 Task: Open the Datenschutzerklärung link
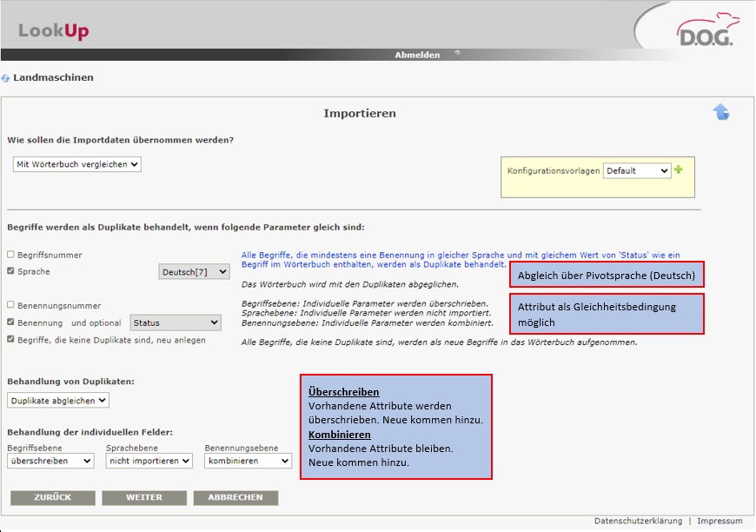638,521
